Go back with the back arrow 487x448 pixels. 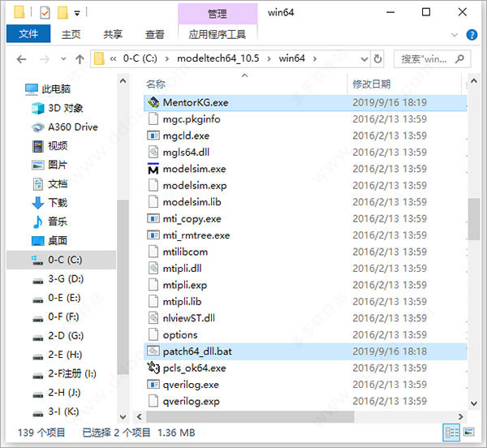(x=21, y=59)
